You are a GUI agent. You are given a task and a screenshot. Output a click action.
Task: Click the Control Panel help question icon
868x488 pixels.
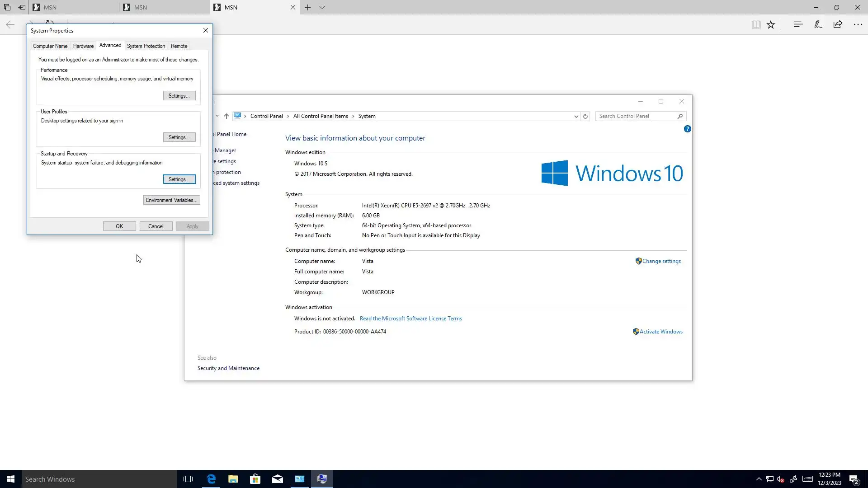coord(687,129)
